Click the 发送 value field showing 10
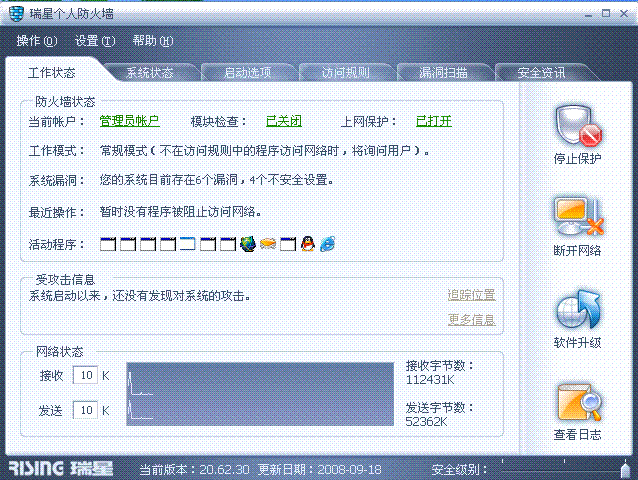 [85, 410]
